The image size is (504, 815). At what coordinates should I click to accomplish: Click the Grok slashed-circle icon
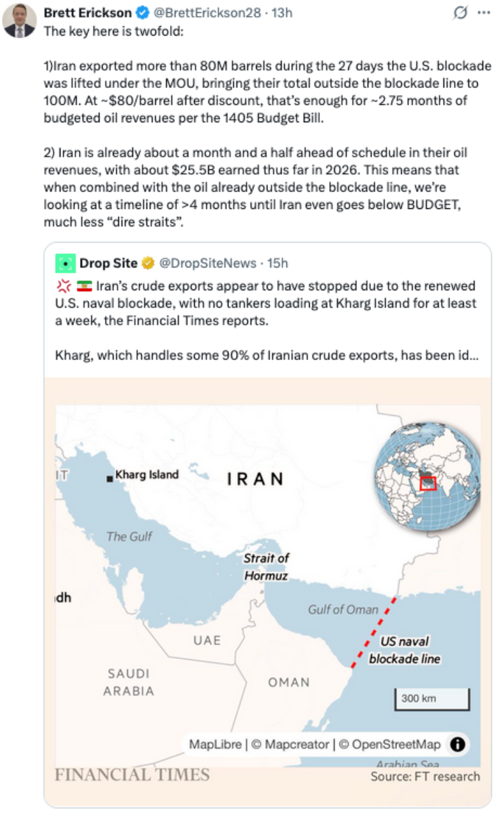460,13
